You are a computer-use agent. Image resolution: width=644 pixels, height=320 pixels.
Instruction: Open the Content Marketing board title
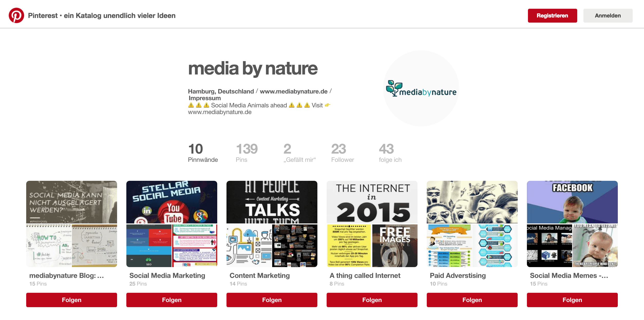point(260,276)
